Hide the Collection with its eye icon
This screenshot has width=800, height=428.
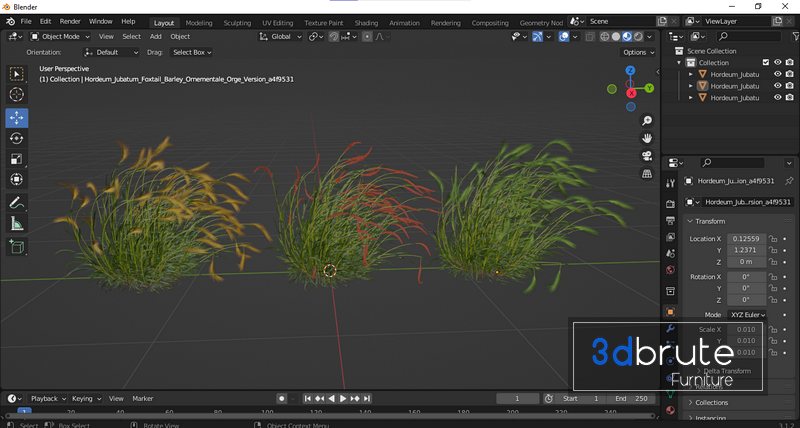tap(778, 63)
